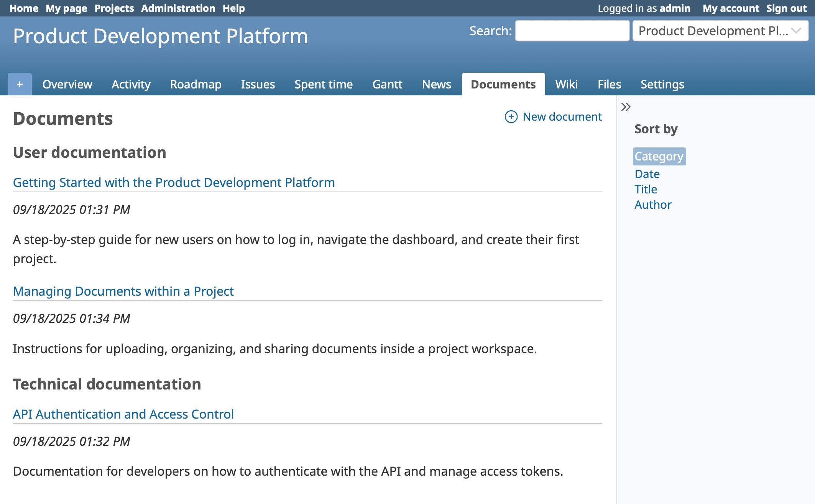
Task: Sign out of the admin account
Action: point(785,8)
